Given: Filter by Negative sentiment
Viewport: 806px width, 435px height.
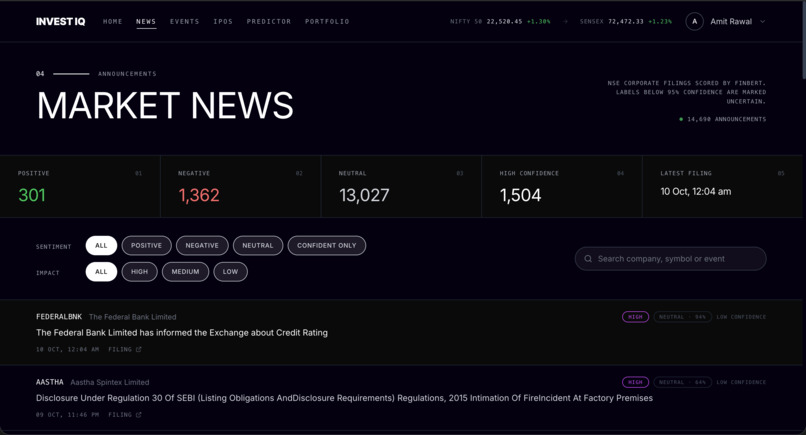Looking at the screenshot, I should (x=202, y=245).
